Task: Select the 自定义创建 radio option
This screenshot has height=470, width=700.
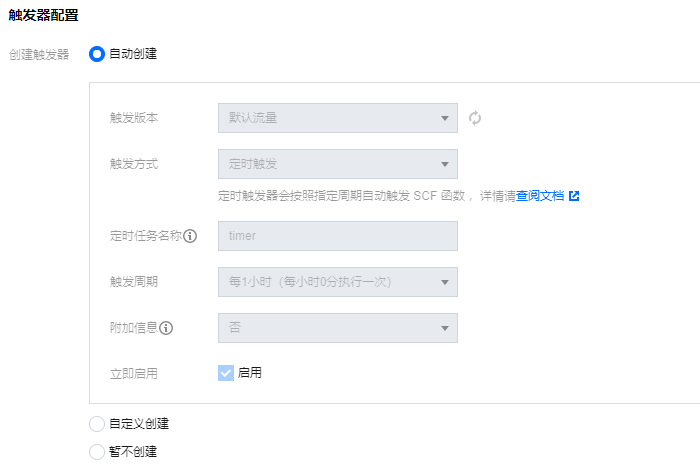Action: [x=97, y=424]
